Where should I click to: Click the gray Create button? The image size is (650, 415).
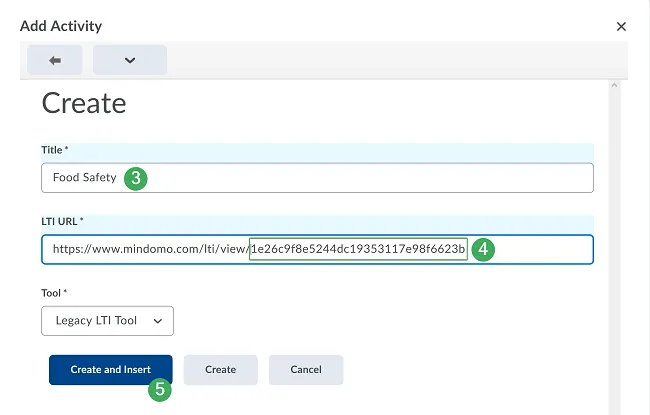click(220, 370)
